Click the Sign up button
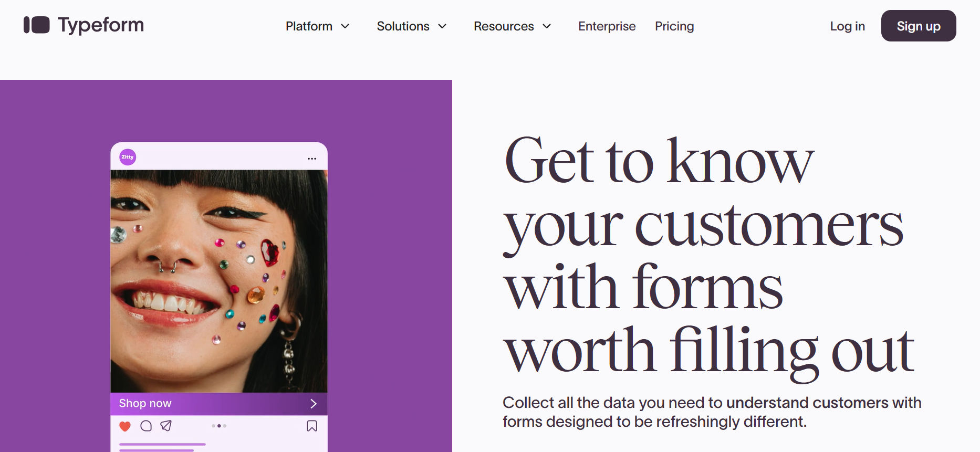Viewport: 980px width, 452px height. pos(918,26)
